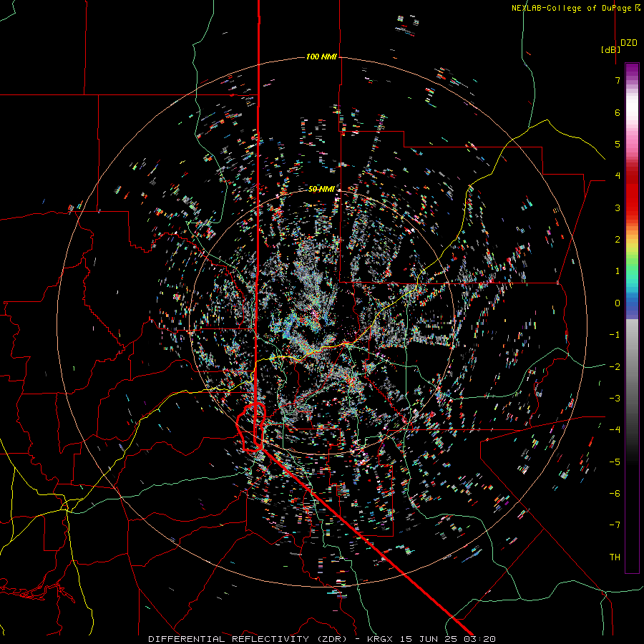Click the 4 value on the color scale
Screen dimensions: 644x644
click(618, 176)
